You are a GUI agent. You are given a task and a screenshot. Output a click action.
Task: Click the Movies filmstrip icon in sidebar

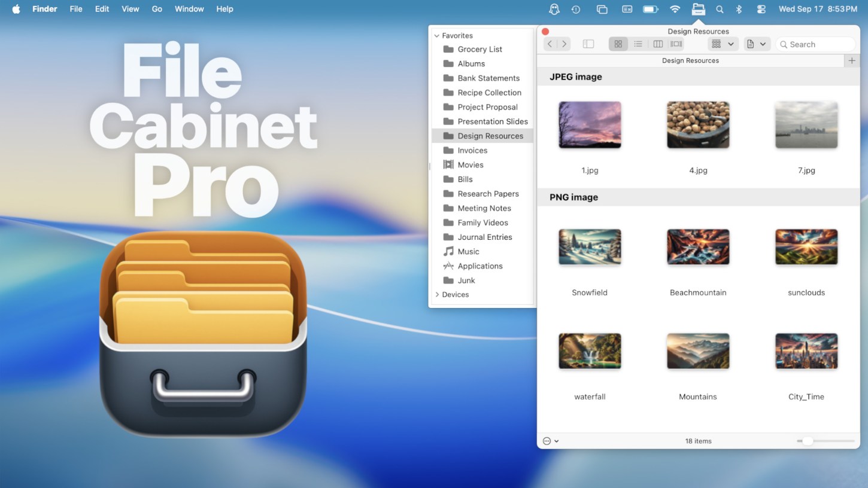pos(448,165)
